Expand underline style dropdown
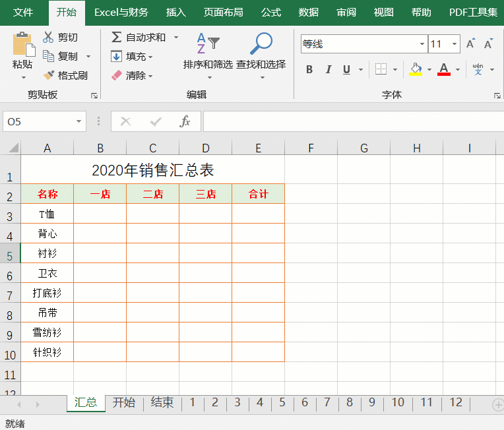The height and width of the screenshot is (430, 504). tap(361, 69)
